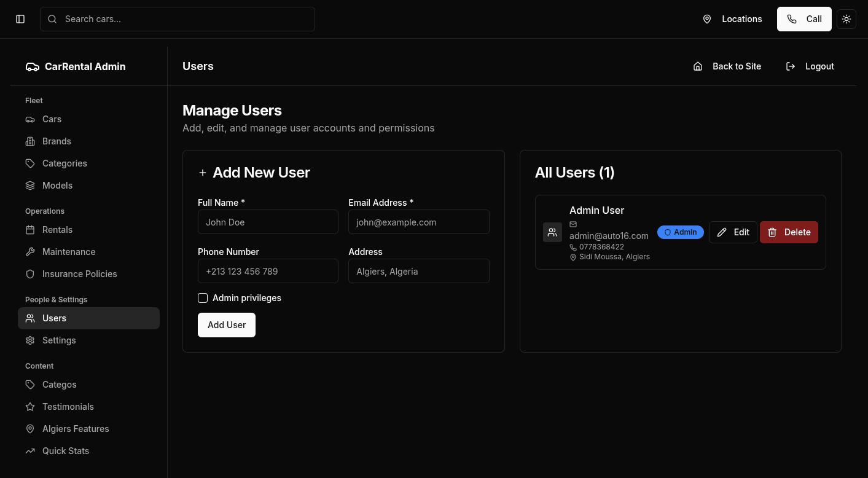Open the Quick Stats menu item

pos(88,451)
